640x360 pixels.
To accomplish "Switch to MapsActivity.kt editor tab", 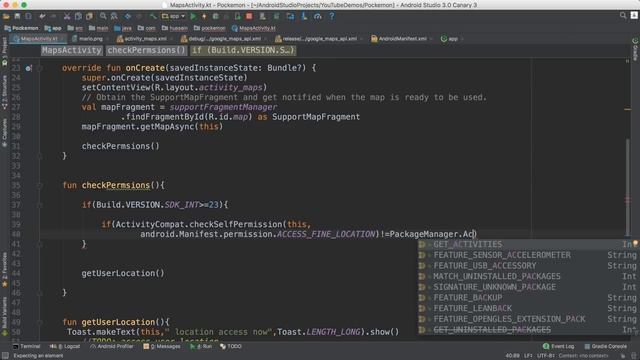I will [39, 39].
